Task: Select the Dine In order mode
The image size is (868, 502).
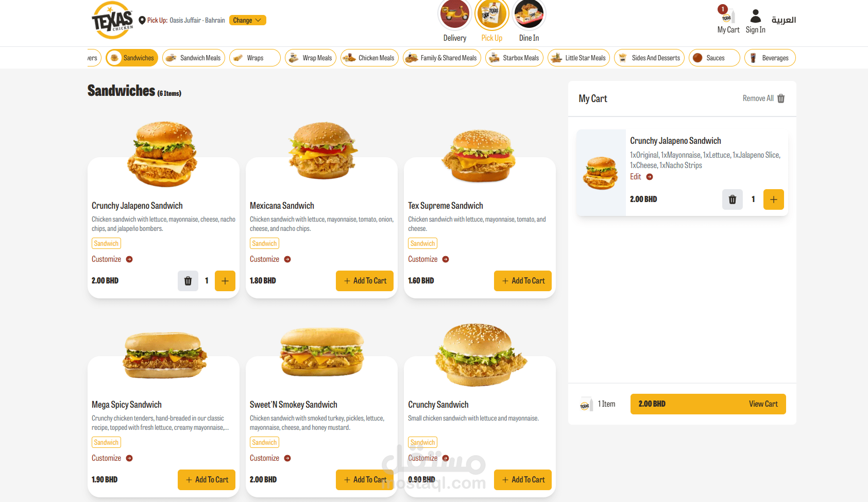Action: [x=529, y=21]
